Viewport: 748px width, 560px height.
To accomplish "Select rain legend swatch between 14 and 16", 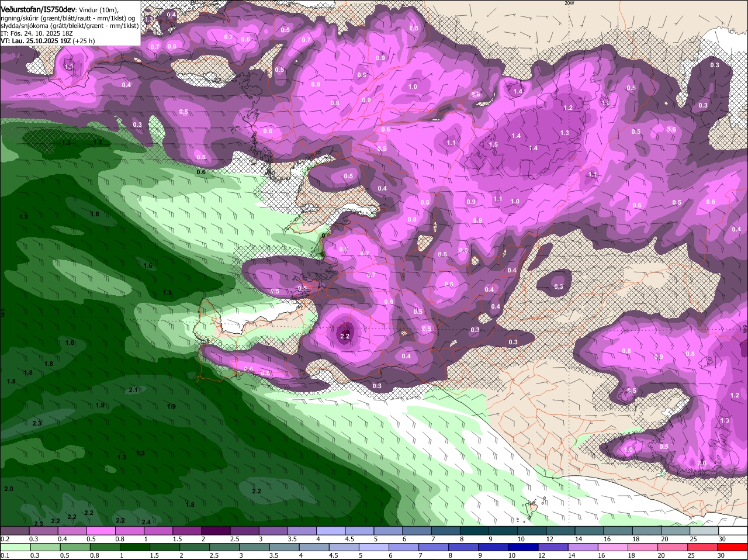I will point(583,548).
